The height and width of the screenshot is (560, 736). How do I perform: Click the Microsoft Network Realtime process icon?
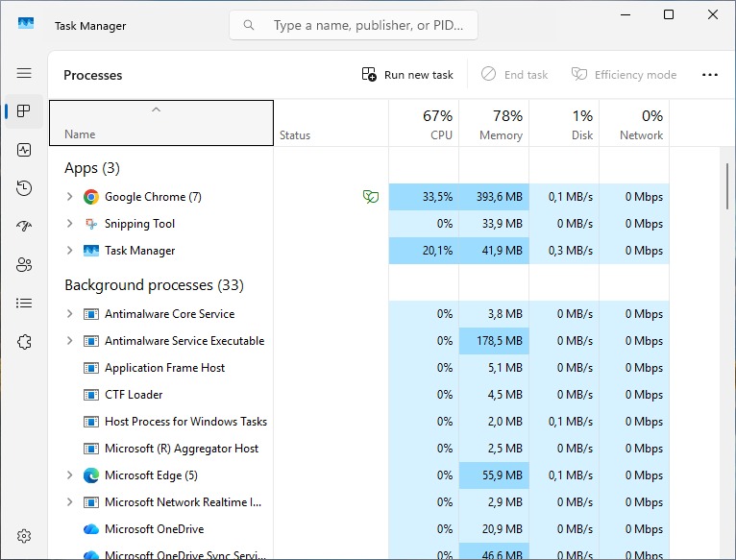coord(91,502)
